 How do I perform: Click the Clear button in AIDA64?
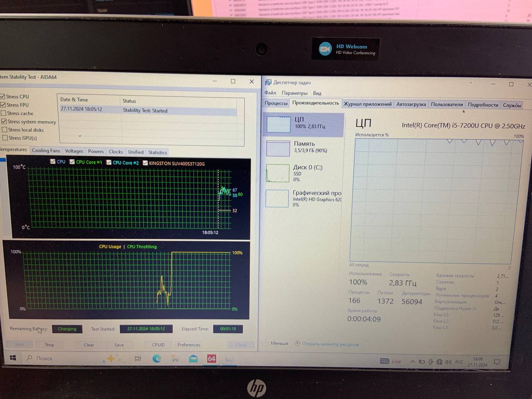click(89, 345)
